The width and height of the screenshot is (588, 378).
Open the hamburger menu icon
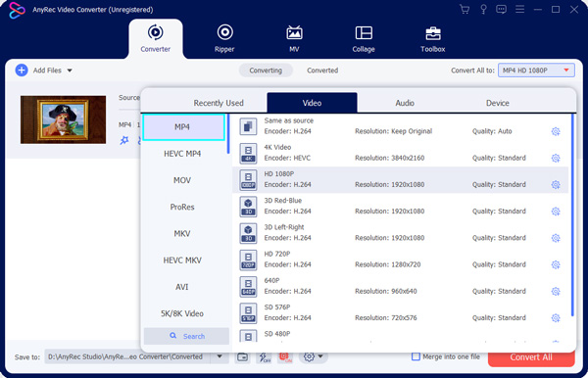[x=519, y=9]
